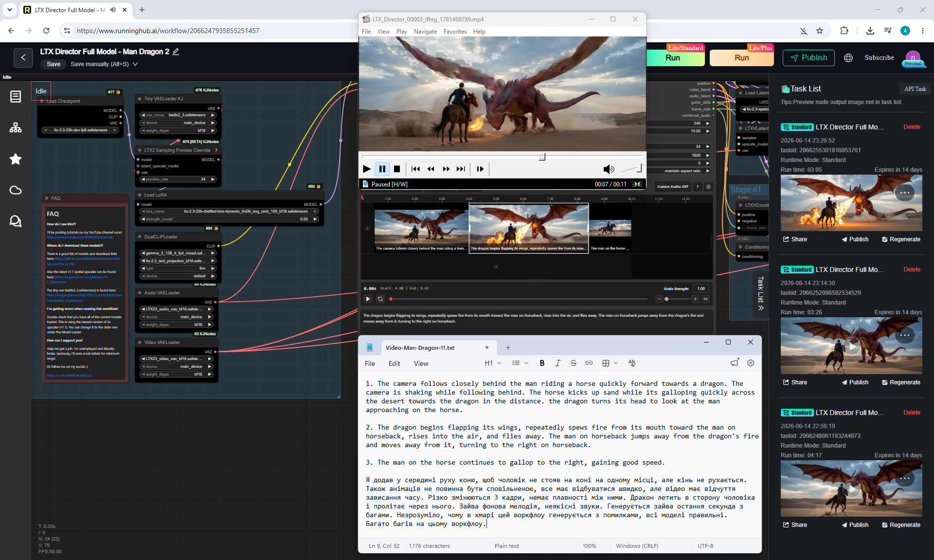Mute the media player volume
Screen dimensions: 934x560
coord(609,169)
